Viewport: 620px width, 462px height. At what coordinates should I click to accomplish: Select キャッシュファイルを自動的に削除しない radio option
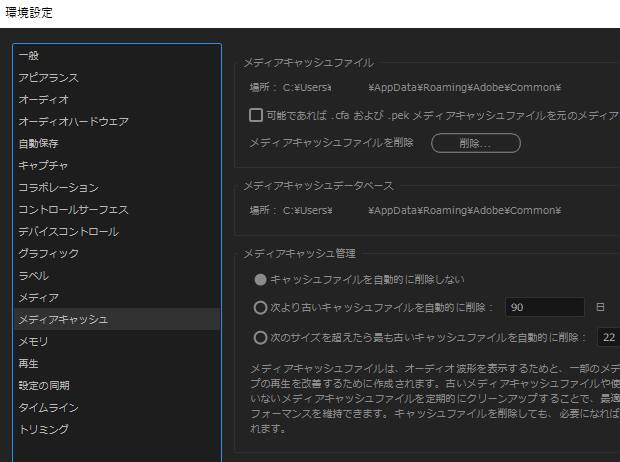click(261, 279)
